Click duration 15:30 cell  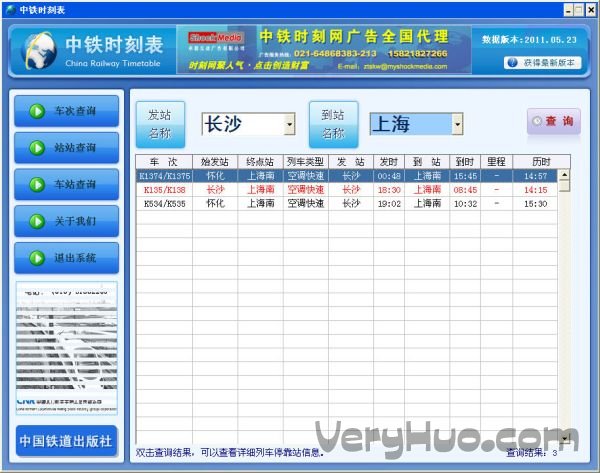click(x=535, y=203)
